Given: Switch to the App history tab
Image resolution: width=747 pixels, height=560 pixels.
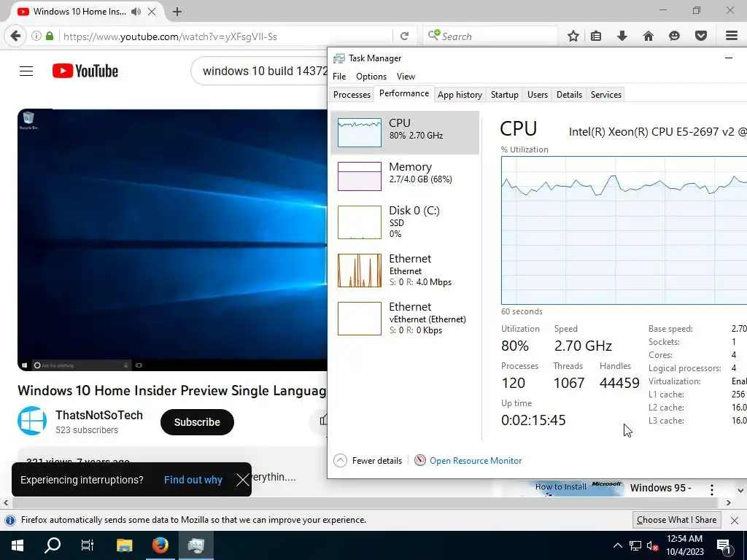Looking at the screenshot, I should pos(460,94).
